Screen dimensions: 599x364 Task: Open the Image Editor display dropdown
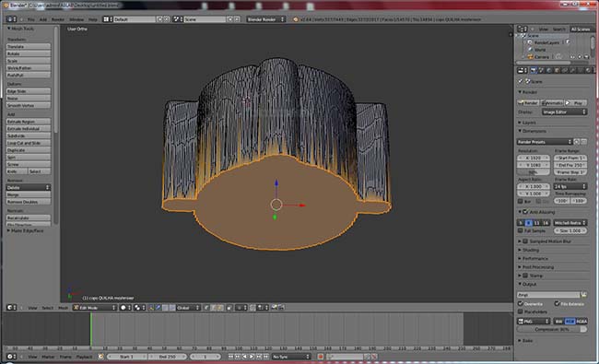coord(564,112)
